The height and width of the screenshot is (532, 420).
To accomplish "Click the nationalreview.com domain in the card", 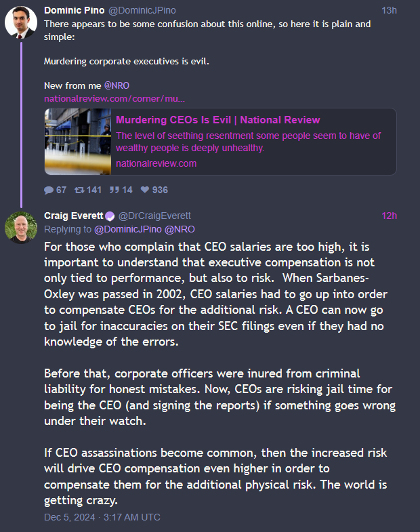I will [x=156, y=163].
